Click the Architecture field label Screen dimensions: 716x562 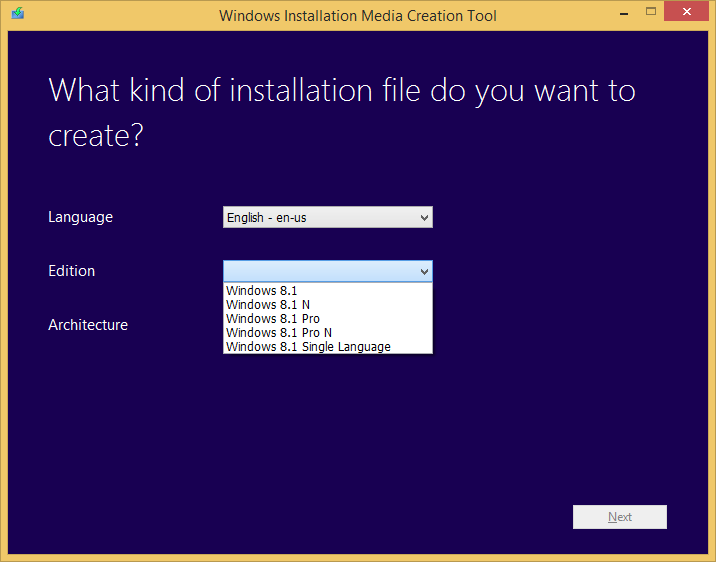(88, 325)
